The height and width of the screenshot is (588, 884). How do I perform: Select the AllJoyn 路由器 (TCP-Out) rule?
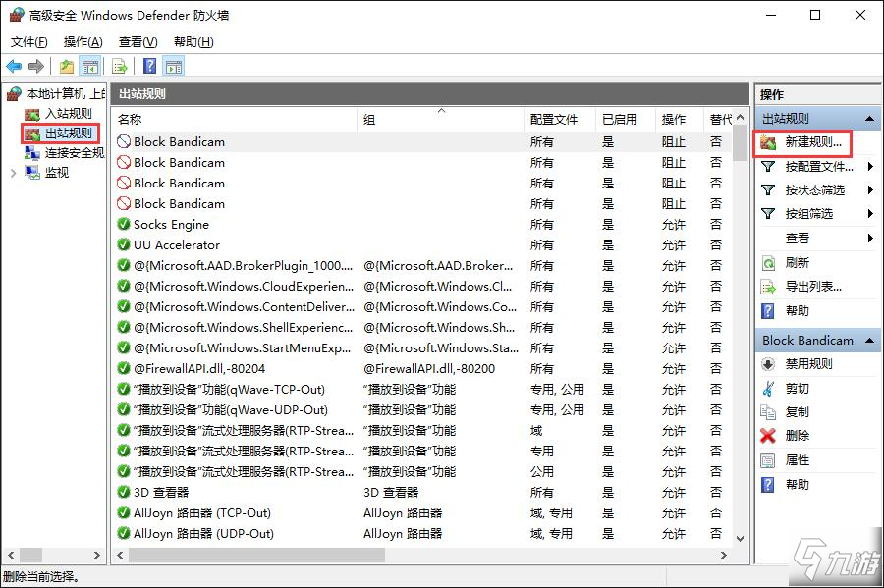pos(421,513)
